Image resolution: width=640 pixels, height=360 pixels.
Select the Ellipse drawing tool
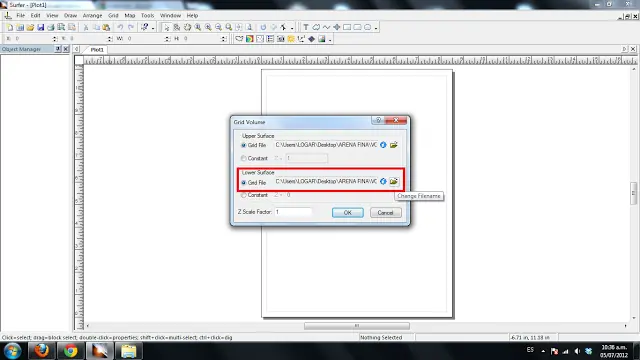[367, 27]
